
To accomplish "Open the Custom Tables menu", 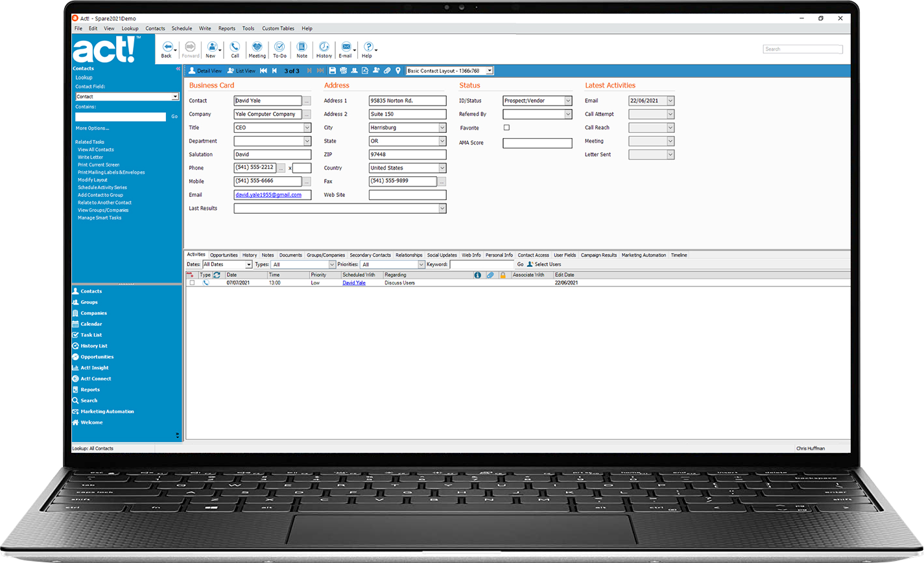I will (x=278, y=29).
